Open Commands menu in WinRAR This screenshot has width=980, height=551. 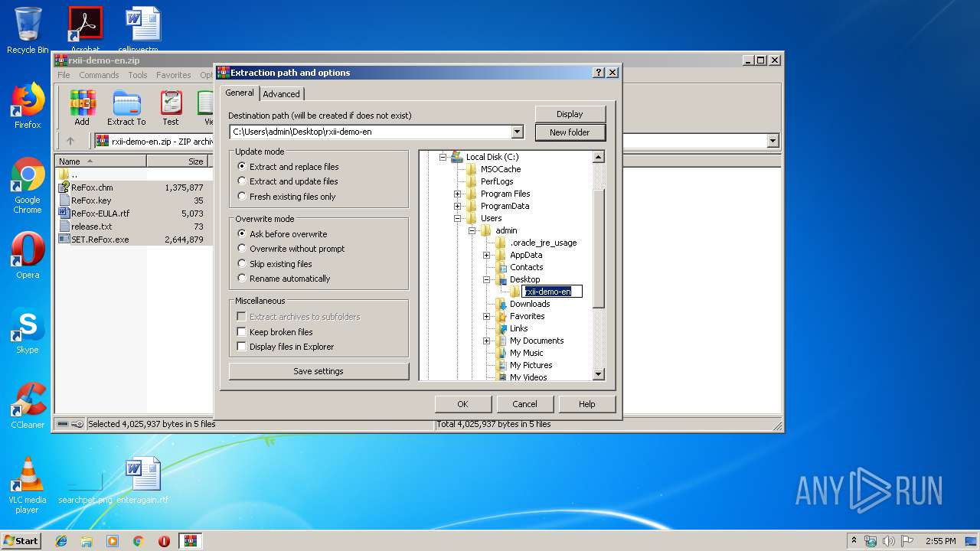pyautogui.click(x=99, y=75)
